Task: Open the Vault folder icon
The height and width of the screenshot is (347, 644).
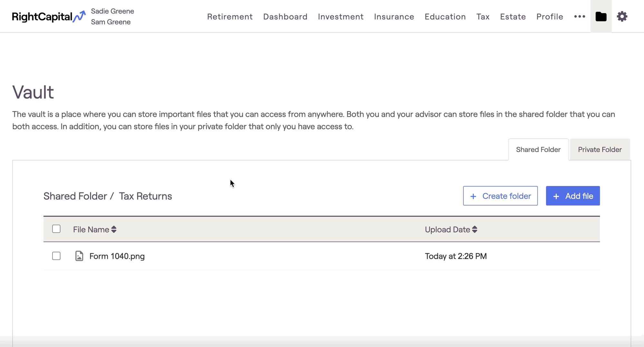Action: [601, 16]
